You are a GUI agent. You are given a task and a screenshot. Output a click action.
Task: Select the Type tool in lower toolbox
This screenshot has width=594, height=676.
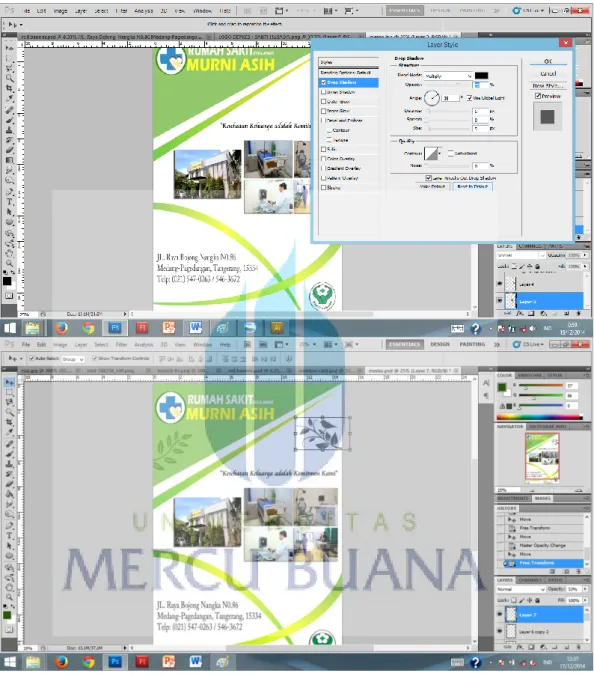click(9, 536)
